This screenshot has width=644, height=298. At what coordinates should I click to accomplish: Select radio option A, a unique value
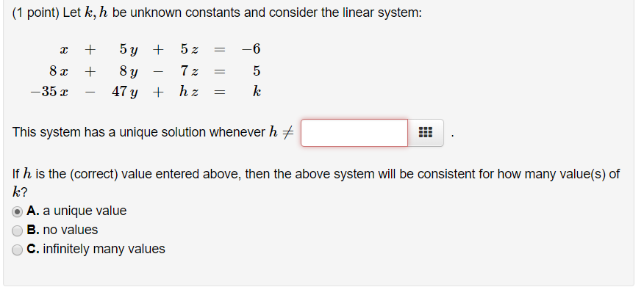click(17, 211)
